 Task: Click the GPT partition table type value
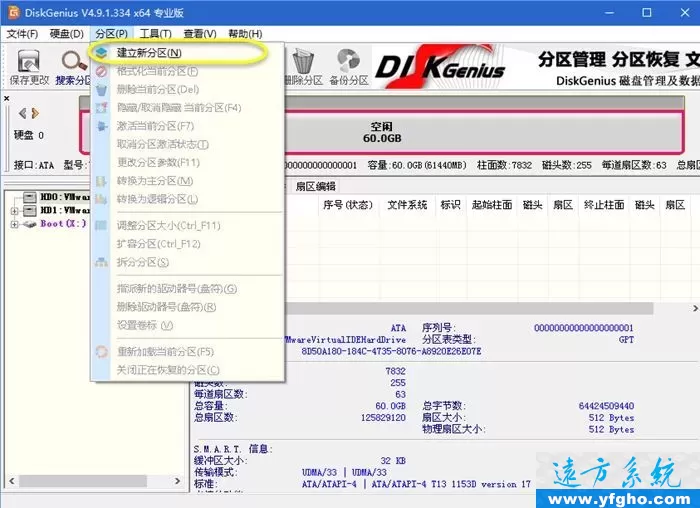(x=626, y=340)
